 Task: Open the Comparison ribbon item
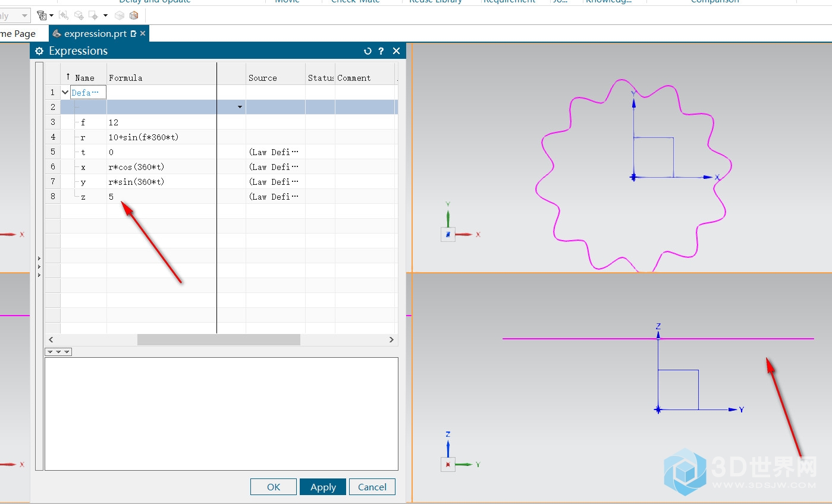pyautogui.click(x=715, y=2)
